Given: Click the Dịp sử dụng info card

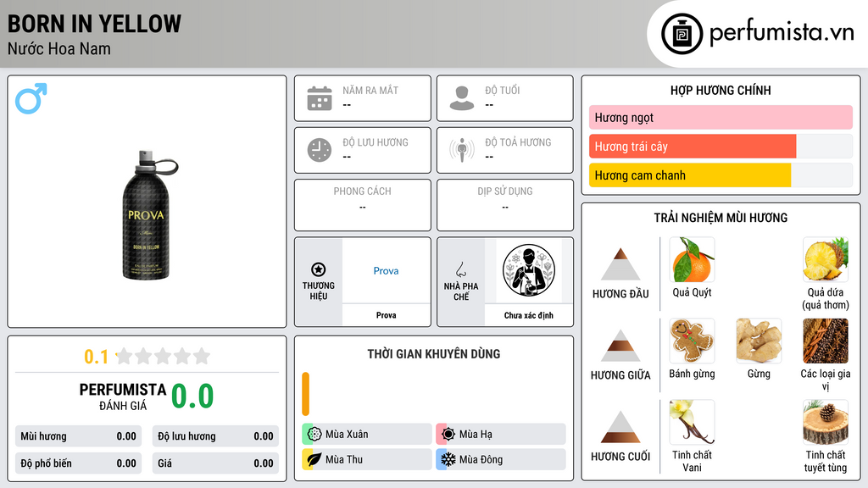Looking at the screenshot, I should (x=505, y=205).
